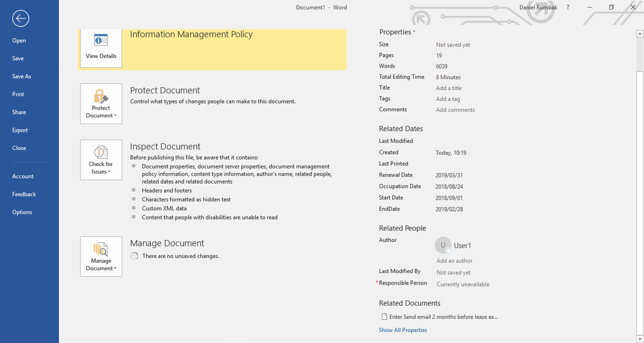The width and height of the screenshot is (644, 343).
Task: Expand the Properties dropdown header
Action: [x=397, y=32]
